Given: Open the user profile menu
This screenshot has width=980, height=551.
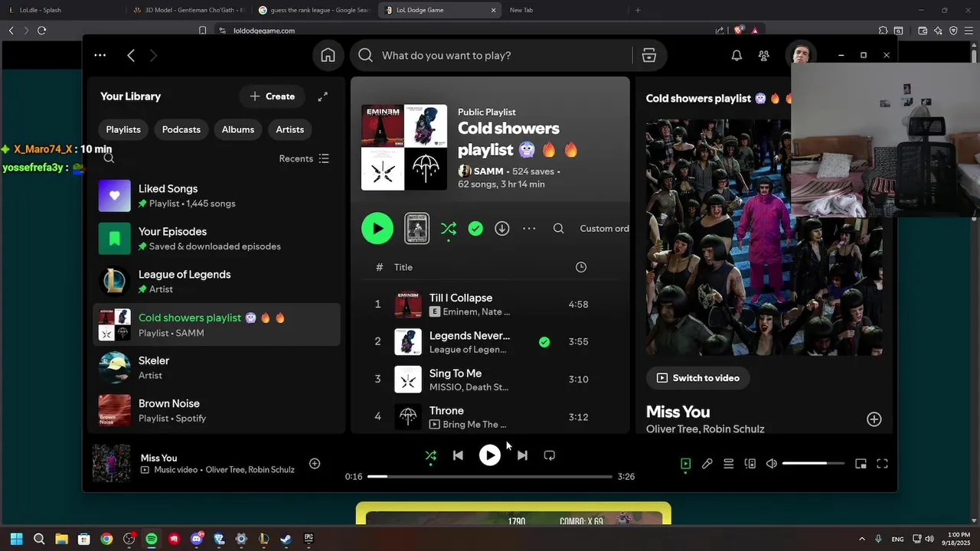Looking at the screenshot, I should pyautogui.click(x=801, y=55).
